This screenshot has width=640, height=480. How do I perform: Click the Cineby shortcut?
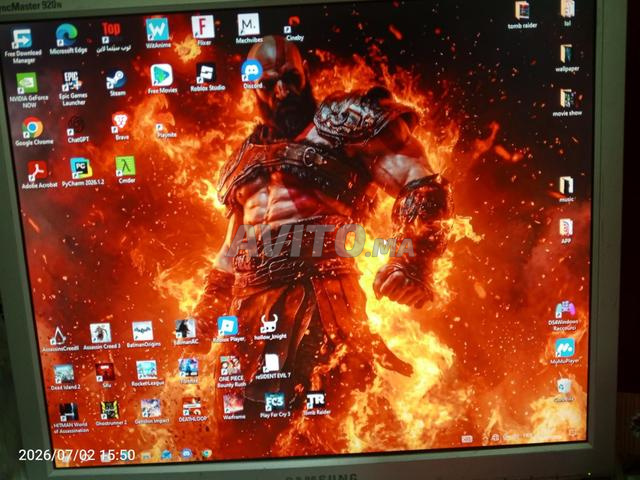click(294, 27)
